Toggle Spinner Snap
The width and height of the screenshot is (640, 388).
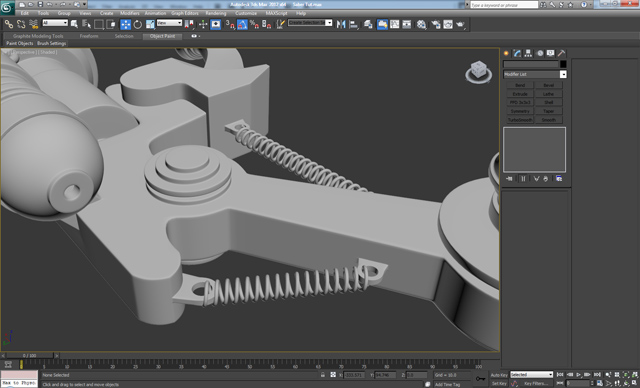coord(267,24)
